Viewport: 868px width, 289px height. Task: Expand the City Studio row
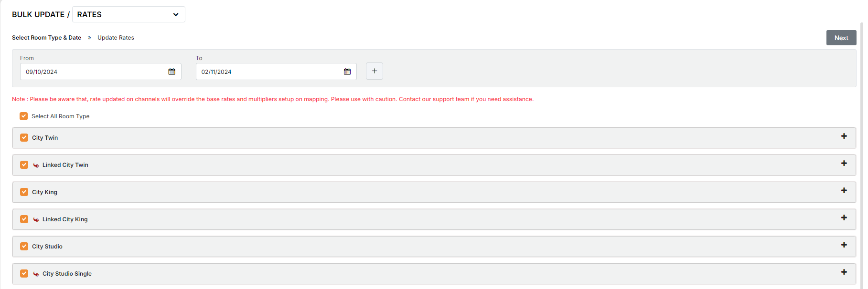point(844,245)
